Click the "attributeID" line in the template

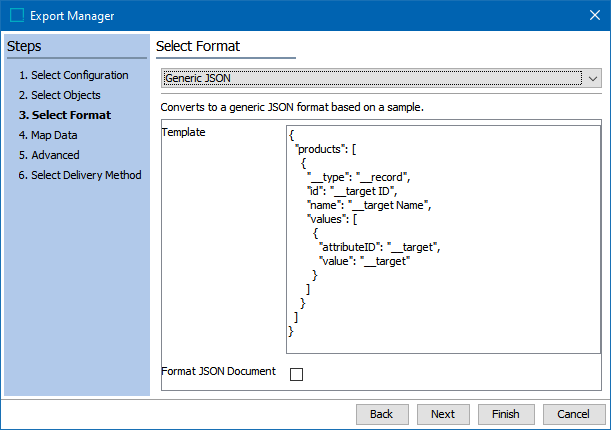click(x=379, y=246)
